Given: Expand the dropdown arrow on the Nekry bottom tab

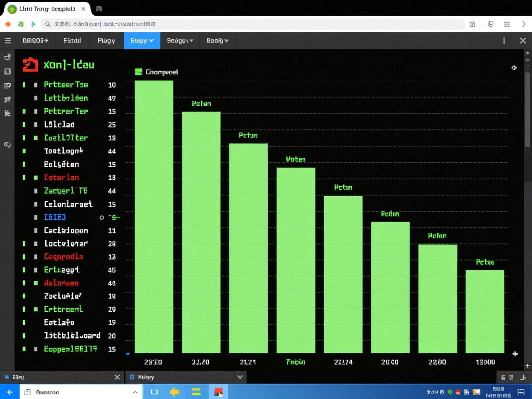Looking at the screenshot, I should (240, 377).
